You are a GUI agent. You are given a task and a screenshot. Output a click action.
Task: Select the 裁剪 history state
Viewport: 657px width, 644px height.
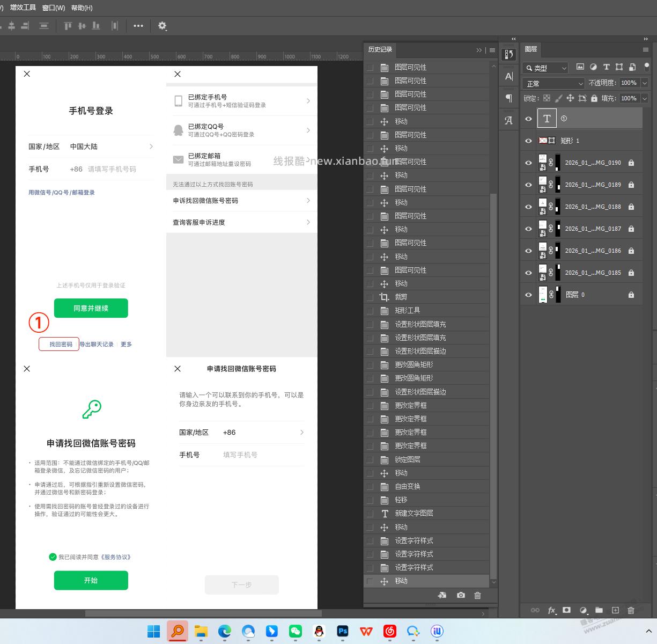[401, 297]
